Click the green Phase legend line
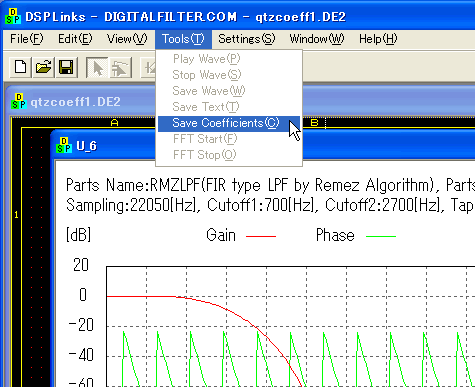Viewport: 475px width, 387px height. point(381,236)
